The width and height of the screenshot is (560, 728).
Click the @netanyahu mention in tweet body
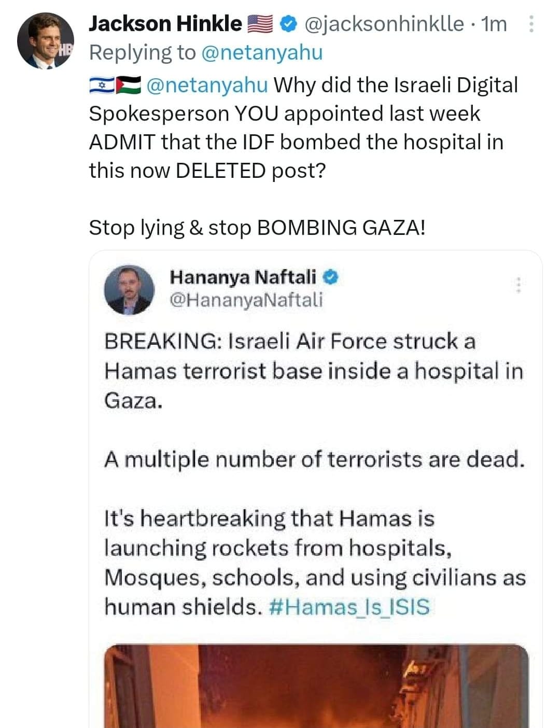coord(207,85)
